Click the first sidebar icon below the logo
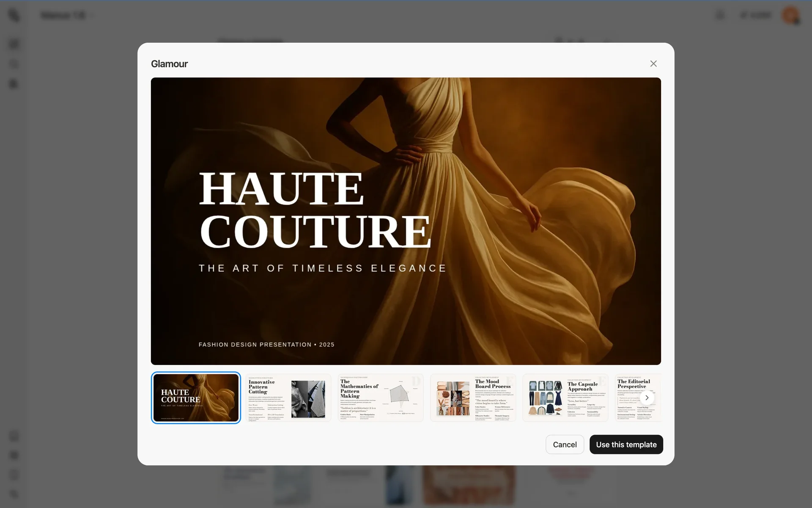Image resolution: width=812 pixels, height=508 pixels. [14, 44]
